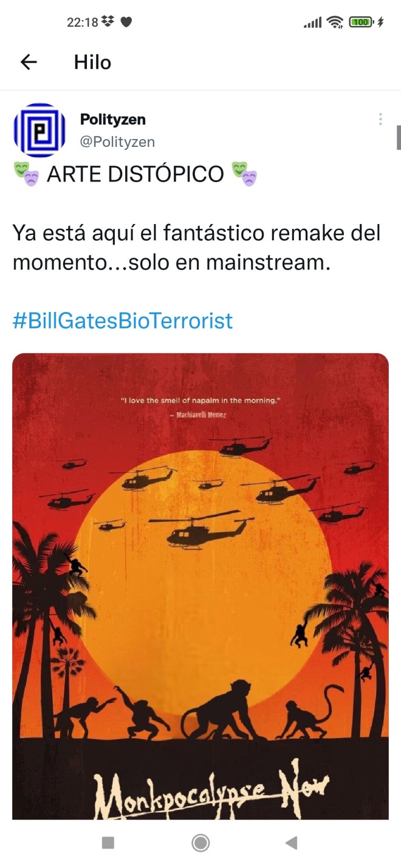Tap the charging bolt icon
401x868 pixels.
pos(381,22)
